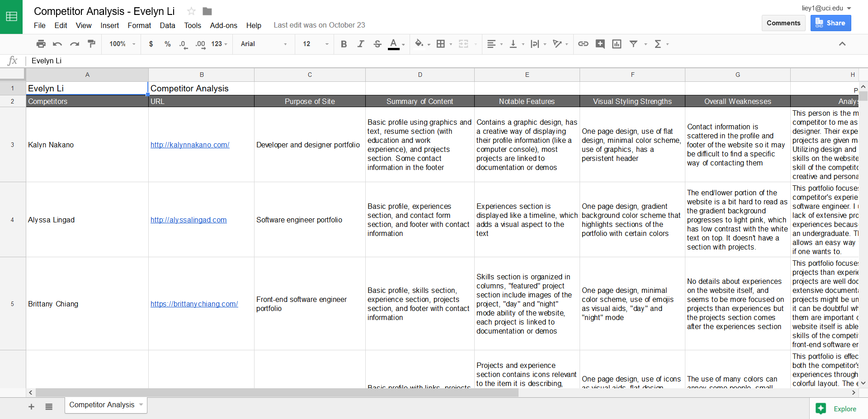
Task: View the Last edit was on October 23 history
Action: [319, 25]
